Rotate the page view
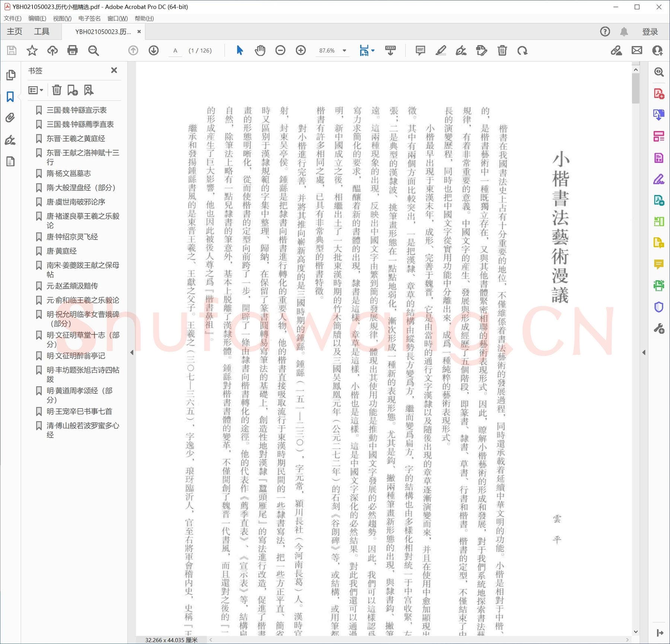Viewport: 670px width, 644px height. 523,51
